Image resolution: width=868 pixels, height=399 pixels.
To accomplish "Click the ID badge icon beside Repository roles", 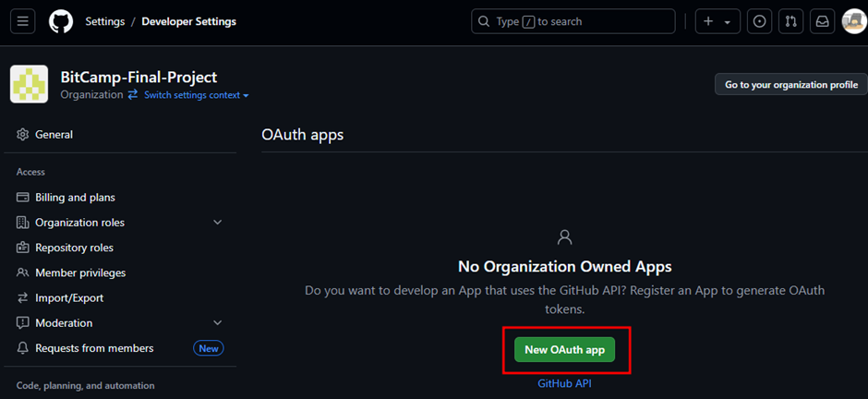I will point(23,248).
